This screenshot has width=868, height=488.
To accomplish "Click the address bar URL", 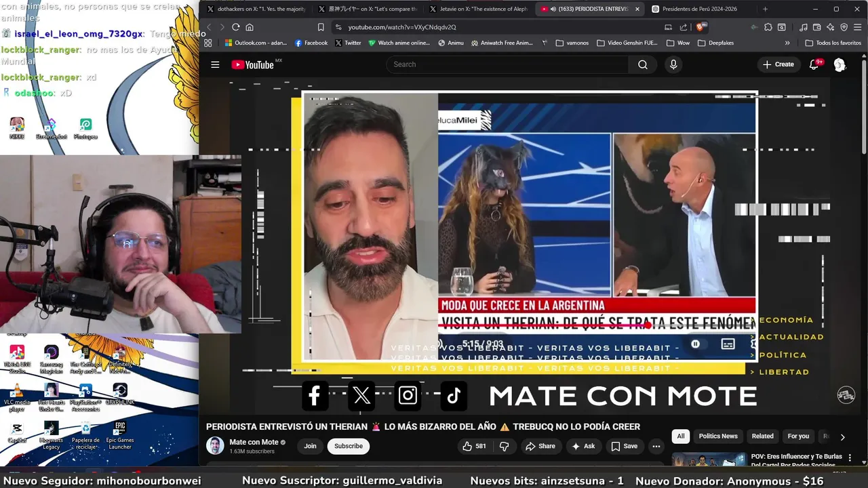I will [x=402, y=27].
